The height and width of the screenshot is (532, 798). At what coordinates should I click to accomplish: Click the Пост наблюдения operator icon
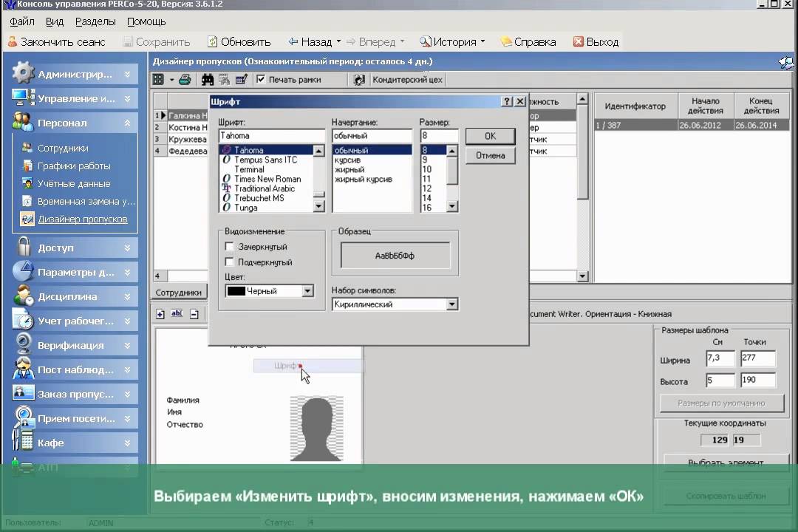pos(23,369)
